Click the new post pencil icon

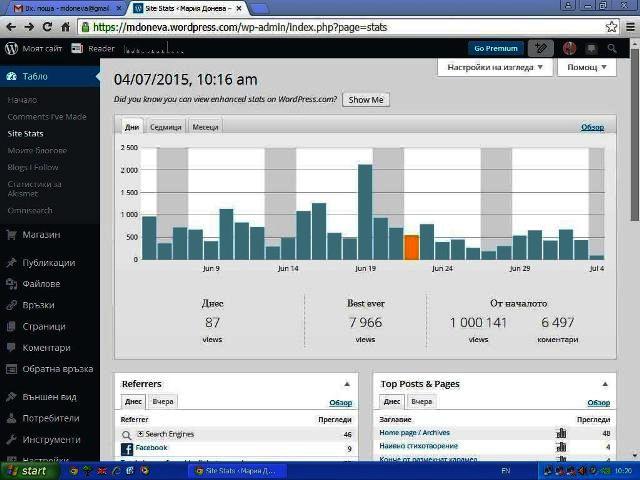pos(541,48)
